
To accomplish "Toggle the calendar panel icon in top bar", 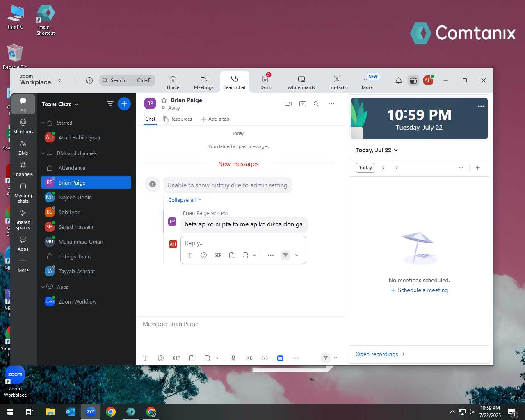I will [413, 80].
